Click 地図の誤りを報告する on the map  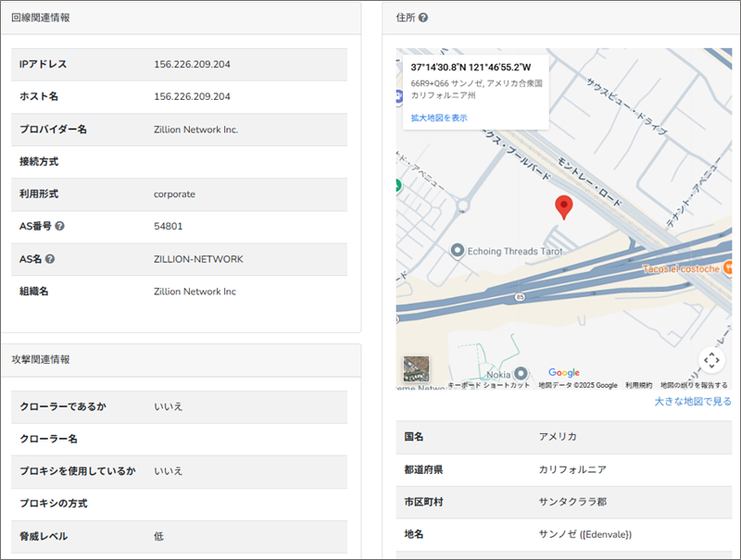pyautogui.click(x=694, y=385)
